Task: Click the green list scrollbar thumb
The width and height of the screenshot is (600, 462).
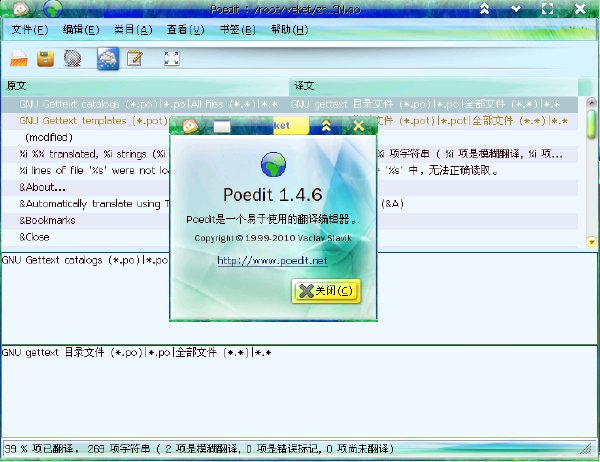Action: [x=591, y=123]
